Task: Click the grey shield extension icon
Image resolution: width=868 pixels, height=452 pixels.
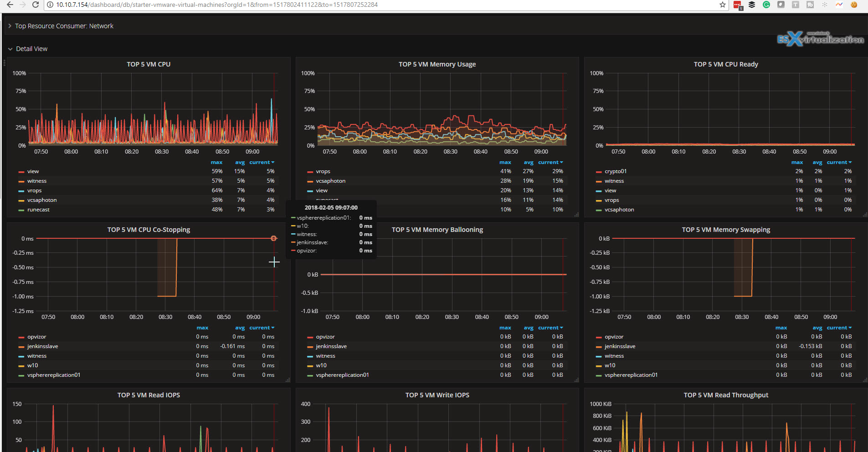Action: point(781,5)
